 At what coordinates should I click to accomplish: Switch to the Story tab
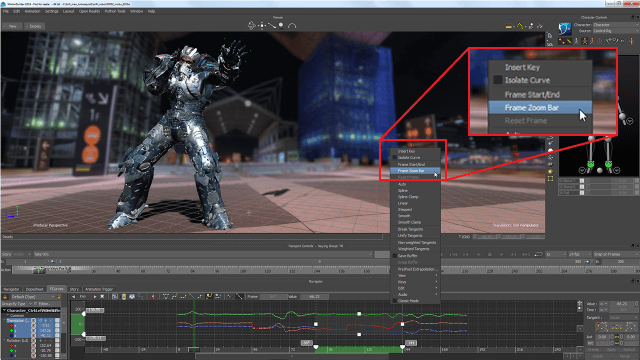click(74, 289)
